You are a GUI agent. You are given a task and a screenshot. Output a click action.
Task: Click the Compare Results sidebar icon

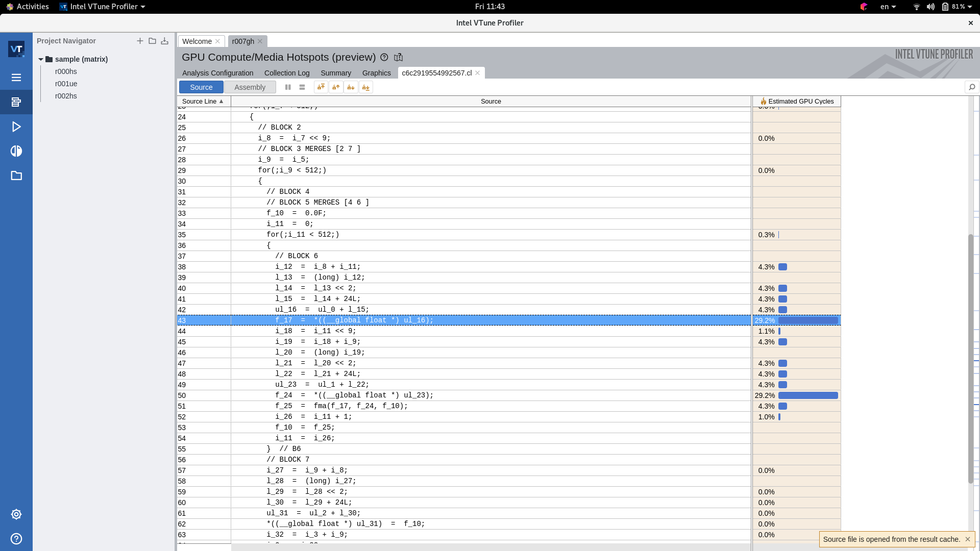(x=16, y=151)
